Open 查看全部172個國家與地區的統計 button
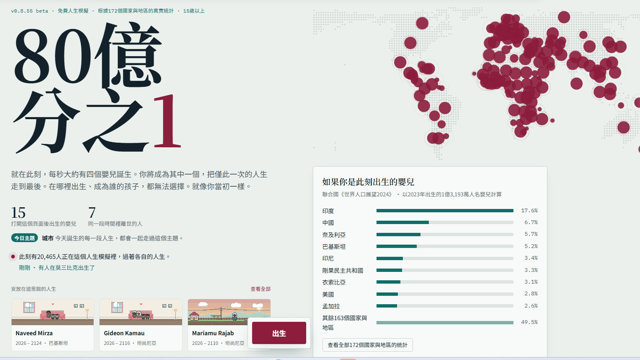 tap(367, 345)
